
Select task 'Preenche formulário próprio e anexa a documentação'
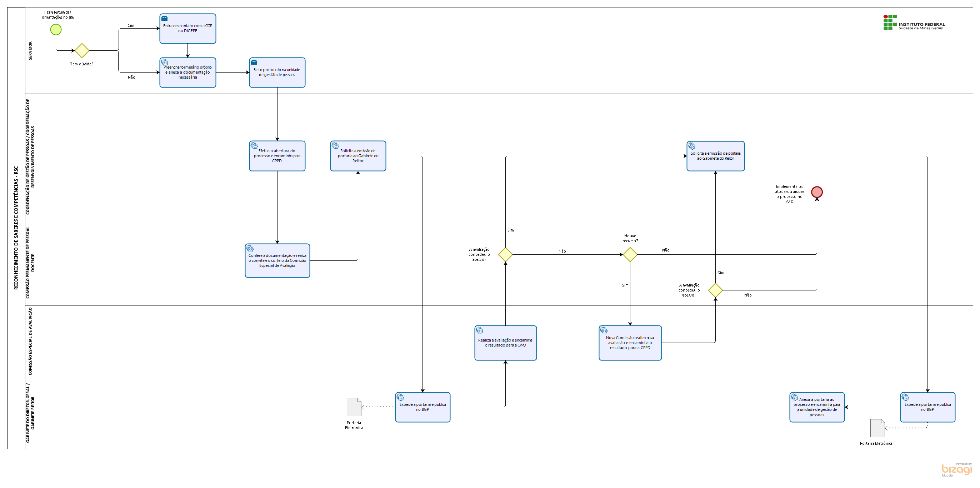tap(188, 72)
